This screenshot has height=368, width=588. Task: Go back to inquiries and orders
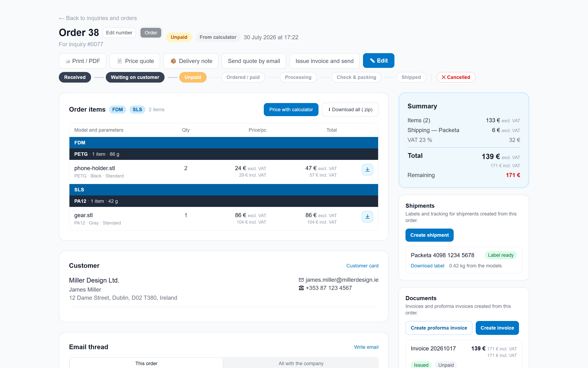tap(98, 18)
